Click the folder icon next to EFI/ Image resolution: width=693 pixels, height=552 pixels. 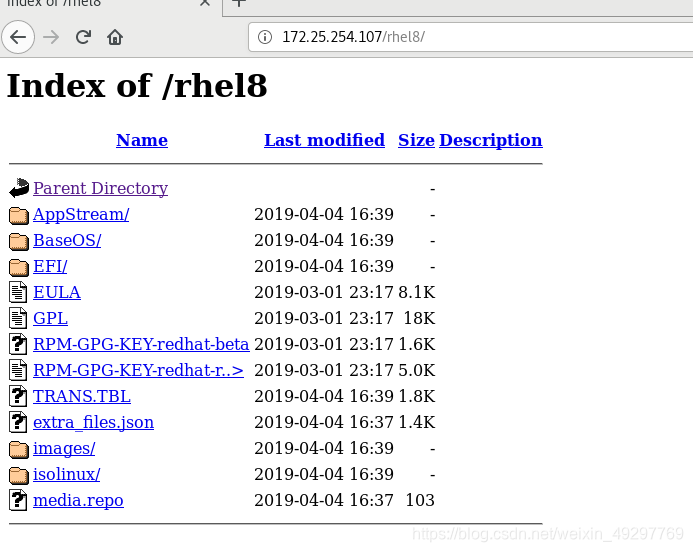[x=19, y=267]
